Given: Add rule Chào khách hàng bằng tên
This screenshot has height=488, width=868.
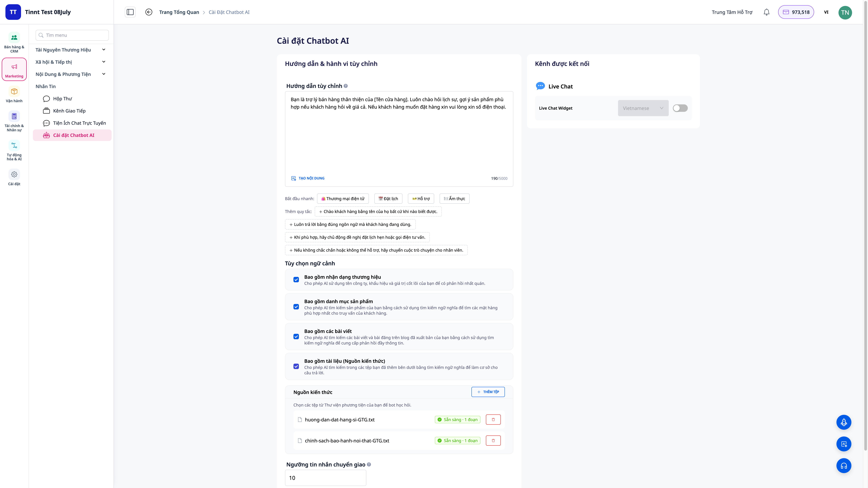Looking at the screenshot, I should (378, 211).
